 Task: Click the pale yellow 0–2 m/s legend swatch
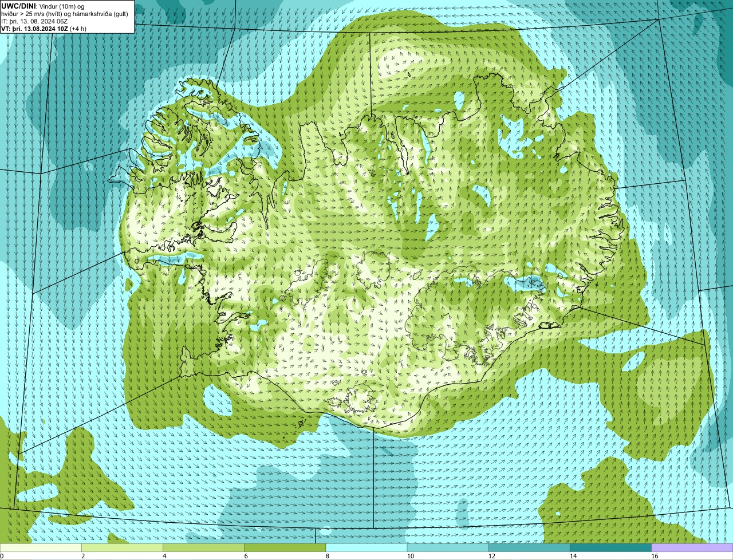pyautogui.click(x=41, y=548)
